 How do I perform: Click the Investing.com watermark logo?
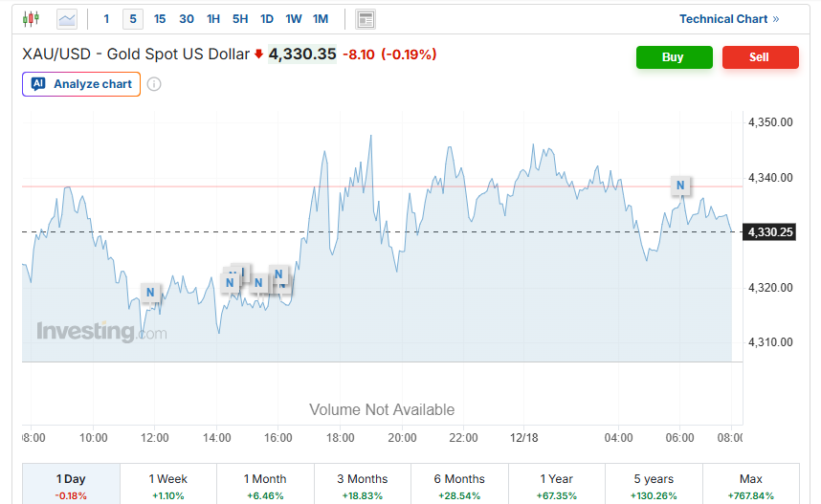click(101, 332)
